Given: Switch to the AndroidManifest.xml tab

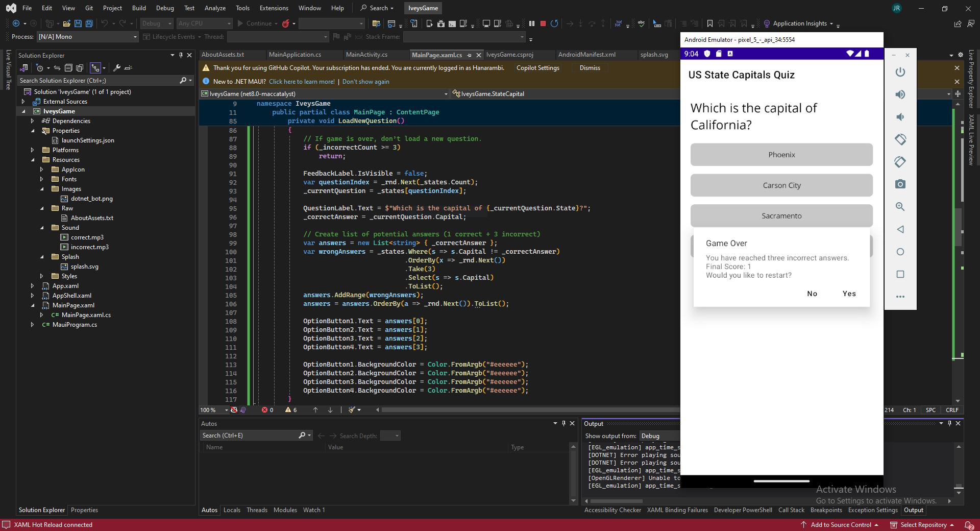Looking at the screenshot, I should coord(586,55).
